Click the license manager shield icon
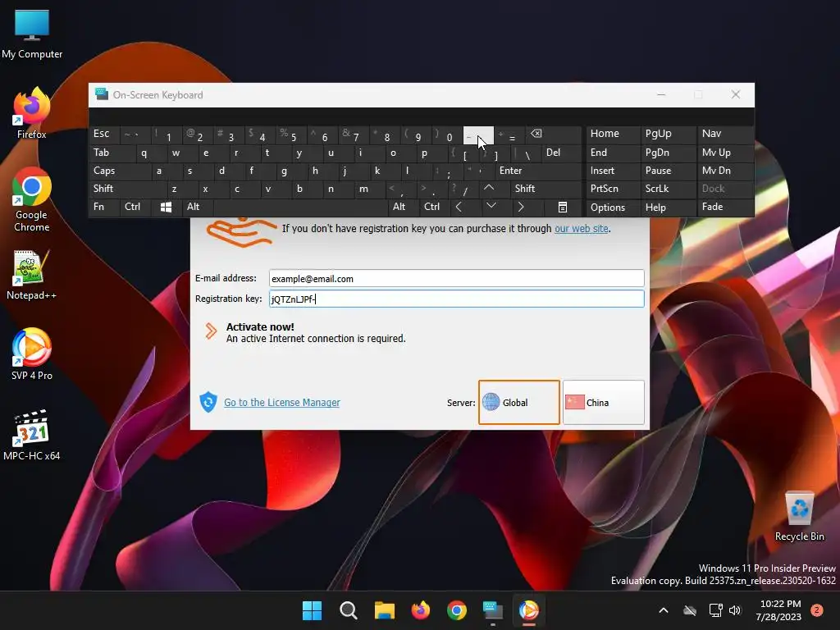The height and width of the screenshot is (630, 840). (x=208, y=402)
